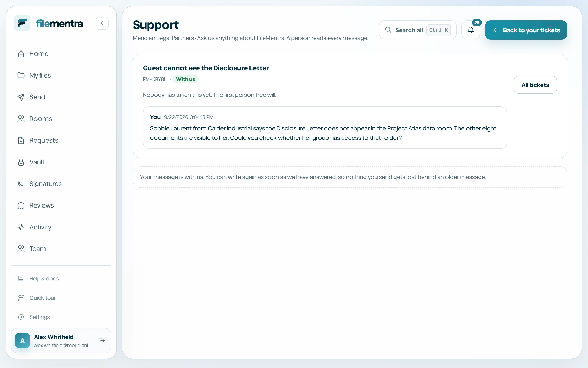Open the Team members icon
The height and width of the screenshot is (368, 588).
pos(21,249)
